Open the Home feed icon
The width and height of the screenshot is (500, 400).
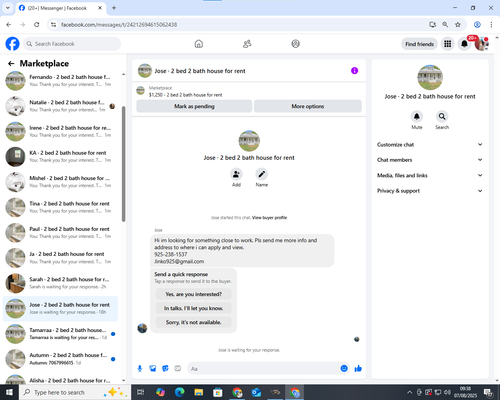click(199, 44)
